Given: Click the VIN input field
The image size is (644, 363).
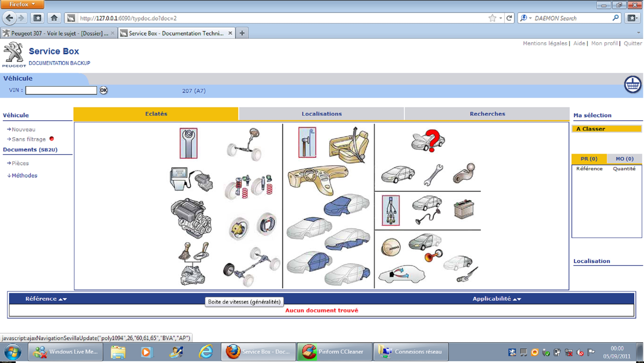Looking at the screenshot, I should [x=61, y=90].
